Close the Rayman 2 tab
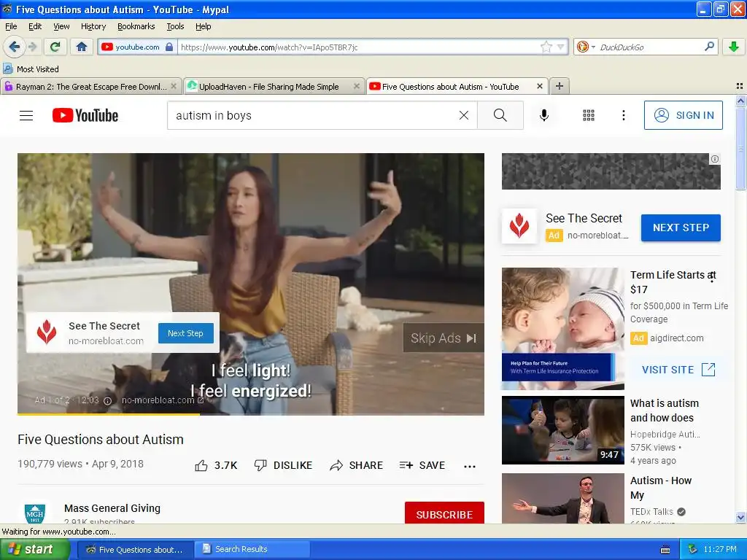Image resolution: width=747 pixels, height=560 pixels. click(x=174, y=86)
